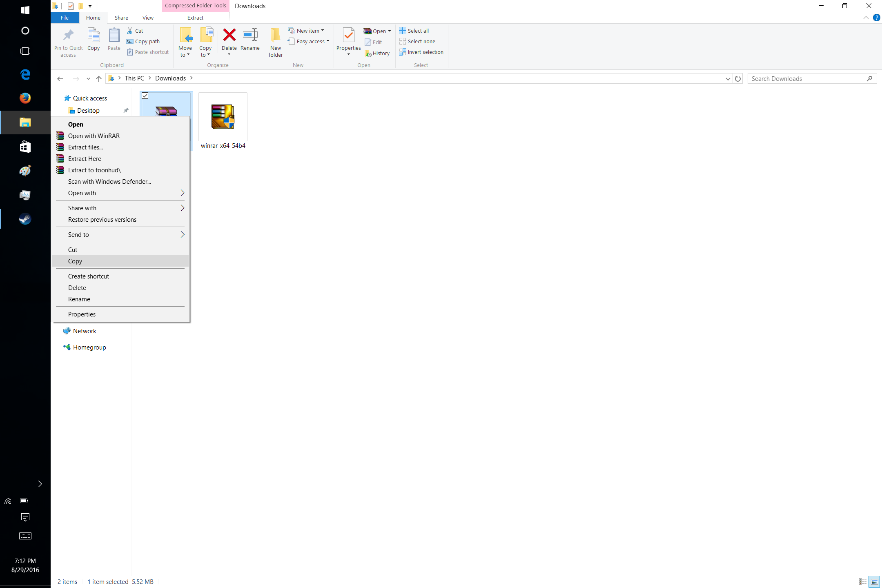The width and height of the screenshot is (882, 588).
Task: Uncheck the selected file's checkbox
Action: pos(145,96)
